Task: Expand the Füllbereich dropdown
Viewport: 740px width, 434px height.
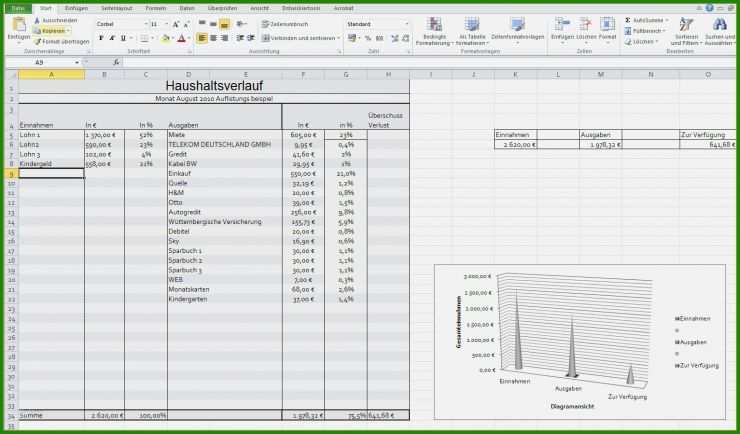Action: click(664, 31)
